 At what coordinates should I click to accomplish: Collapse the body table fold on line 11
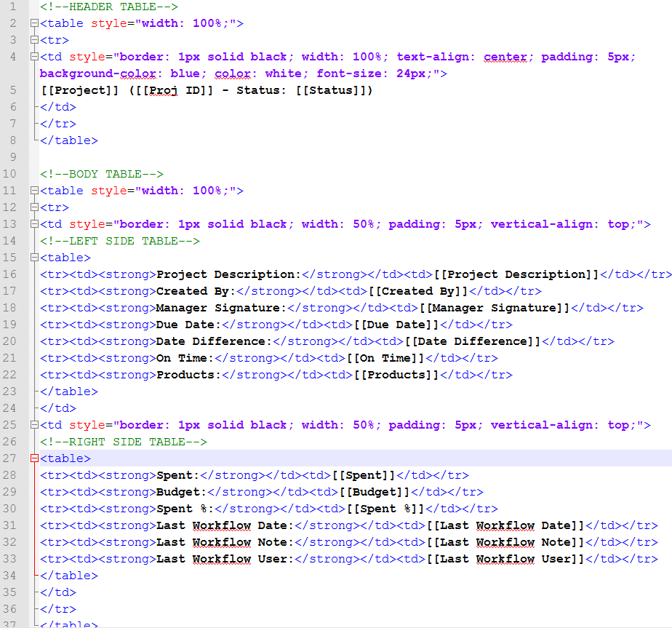34,191
